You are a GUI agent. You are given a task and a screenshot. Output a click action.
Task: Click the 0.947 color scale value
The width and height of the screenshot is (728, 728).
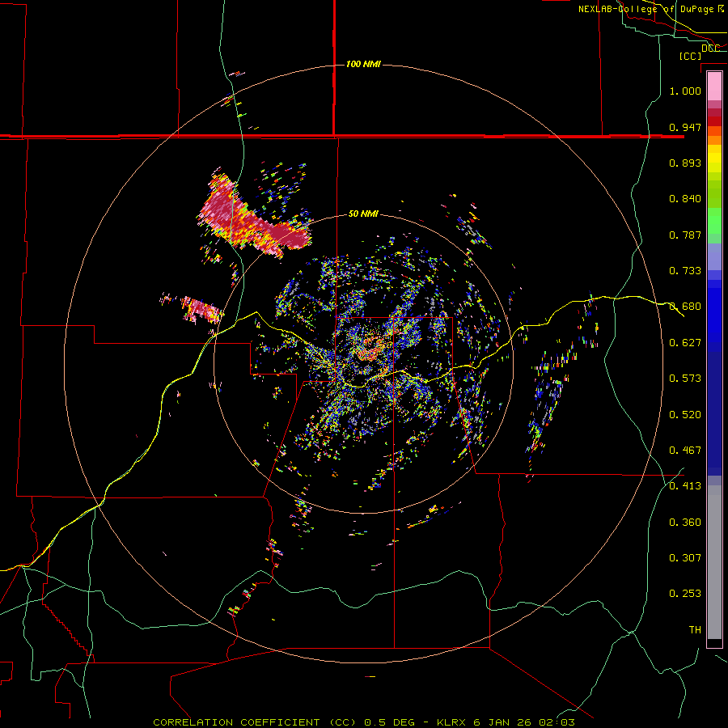685,127
